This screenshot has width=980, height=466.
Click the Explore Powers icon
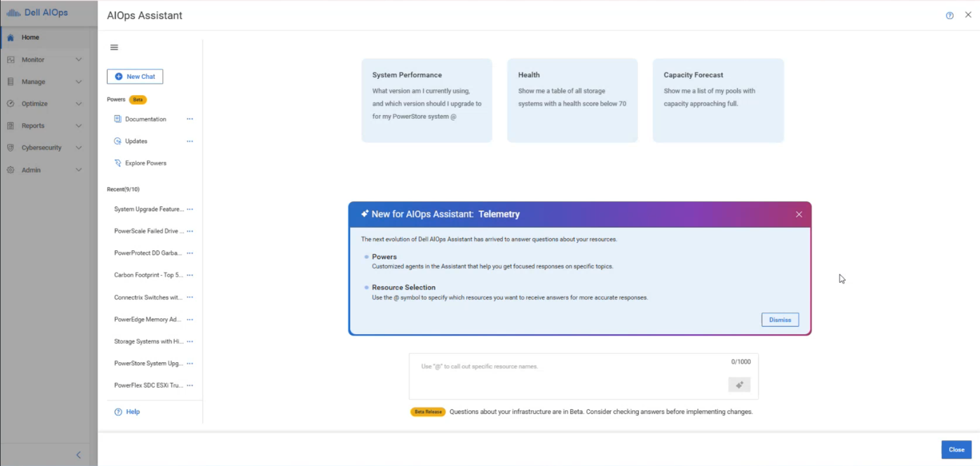pyautogui.click(x=118, y=163)
